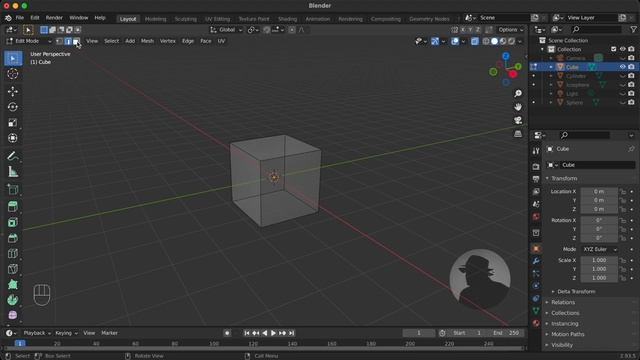640x360 pixels.
Task: Switch to the Sculpting workspace tab
Action: coord(186,19)
